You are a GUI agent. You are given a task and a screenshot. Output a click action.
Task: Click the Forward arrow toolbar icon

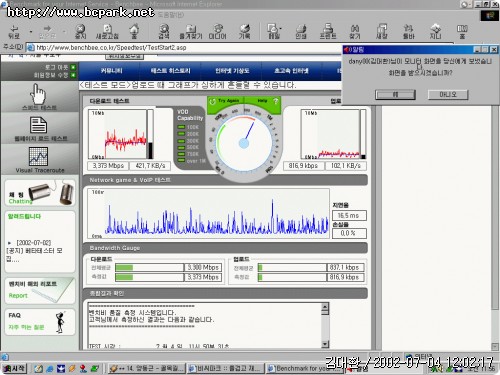pos(47,31)
